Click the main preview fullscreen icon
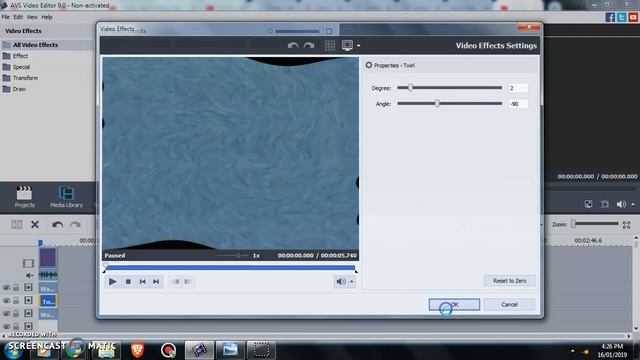The width and height of the screenshot is (640, 360). (588, 204)
